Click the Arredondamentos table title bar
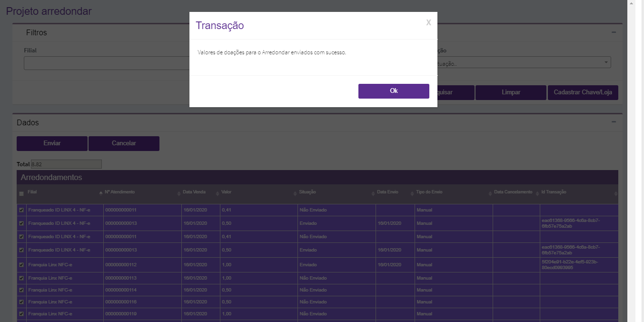The height and width of the screenshot is (322, 644). [317, 177]
